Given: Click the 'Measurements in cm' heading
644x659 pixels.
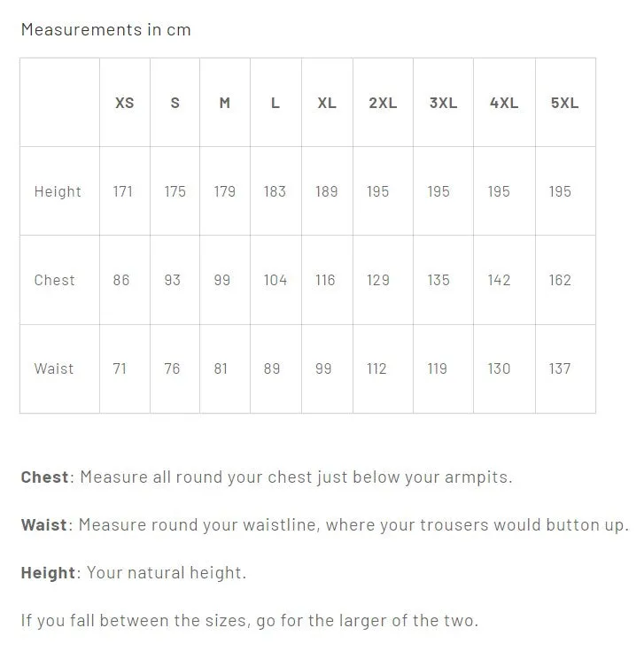Looking at the screenshot, I should pos(106,30).
